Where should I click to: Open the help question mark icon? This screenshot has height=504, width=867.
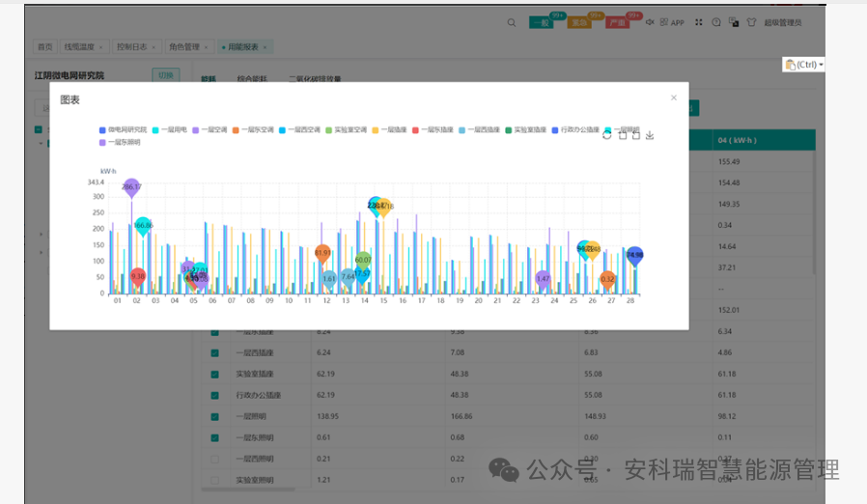click(x=716, y=22)
